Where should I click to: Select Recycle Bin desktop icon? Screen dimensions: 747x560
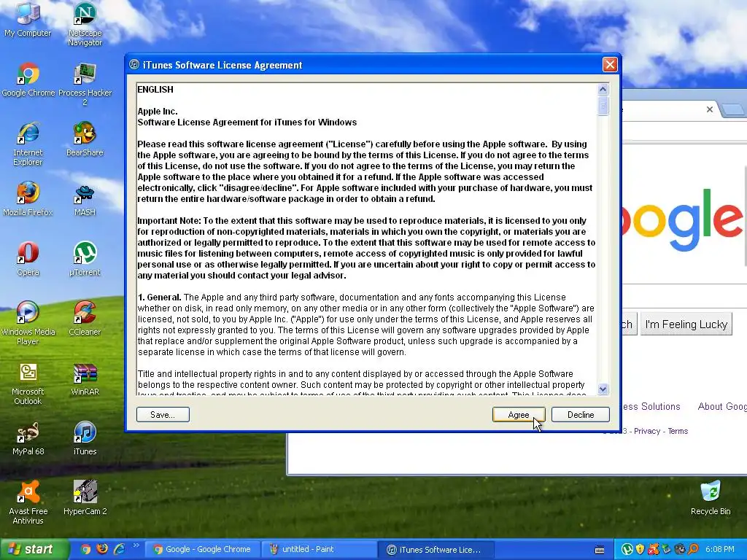point(711,498)
